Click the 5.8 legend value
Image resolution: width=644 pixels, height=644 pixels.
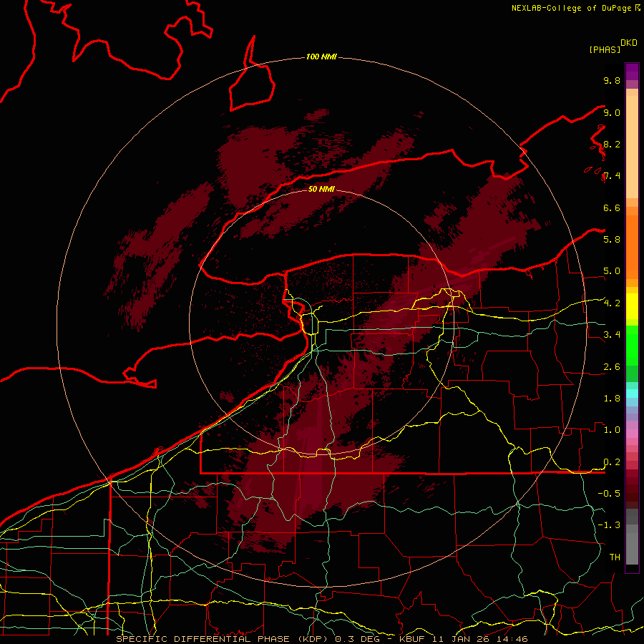[x=612, y=239]
